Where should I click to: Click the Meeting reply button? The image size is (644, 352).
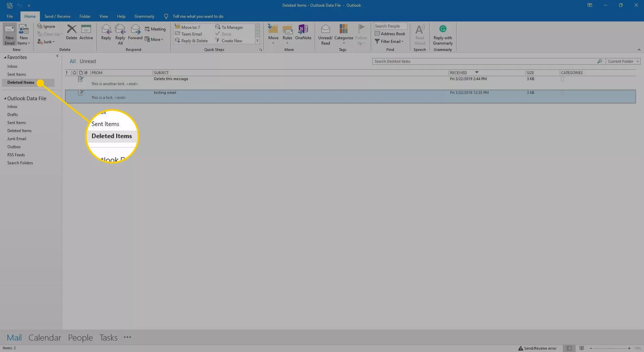point(155,29)
